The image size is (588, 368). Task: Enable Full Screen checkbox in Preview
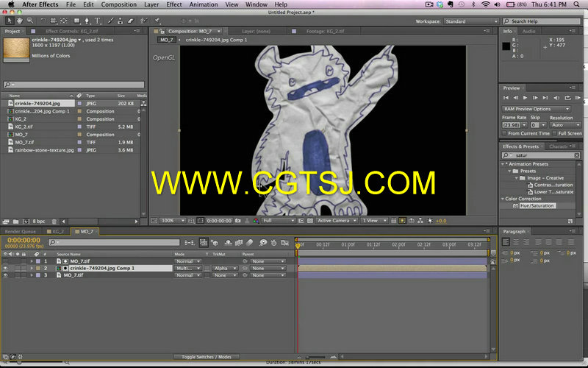click(x=554, y=133)
